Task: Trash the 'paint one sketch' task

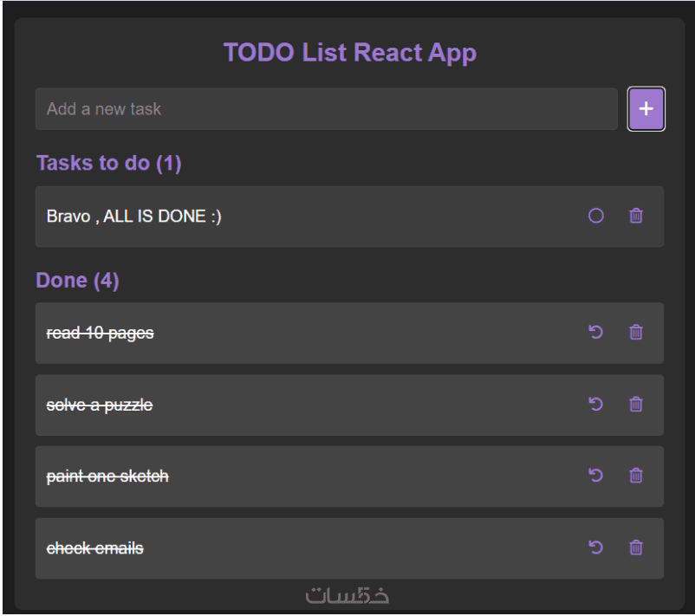Action: pos(636,476)
